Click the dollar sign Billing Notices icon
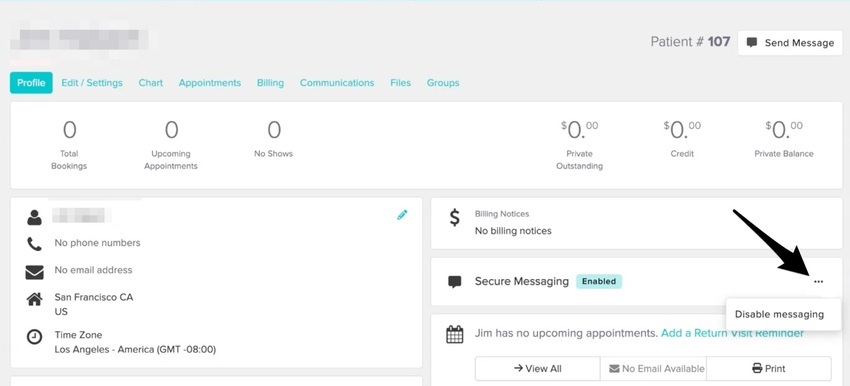850x386 pixels. click(455, 217)
